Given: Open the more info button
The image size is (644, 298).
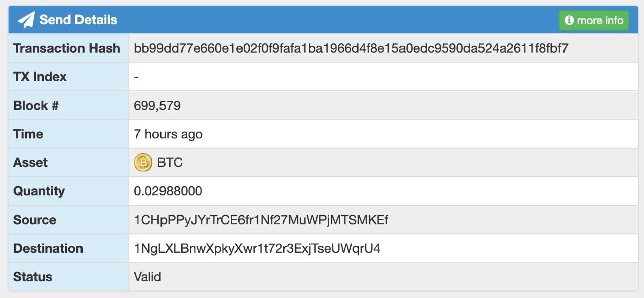Looking at the screenshot, I should point(594,20).
